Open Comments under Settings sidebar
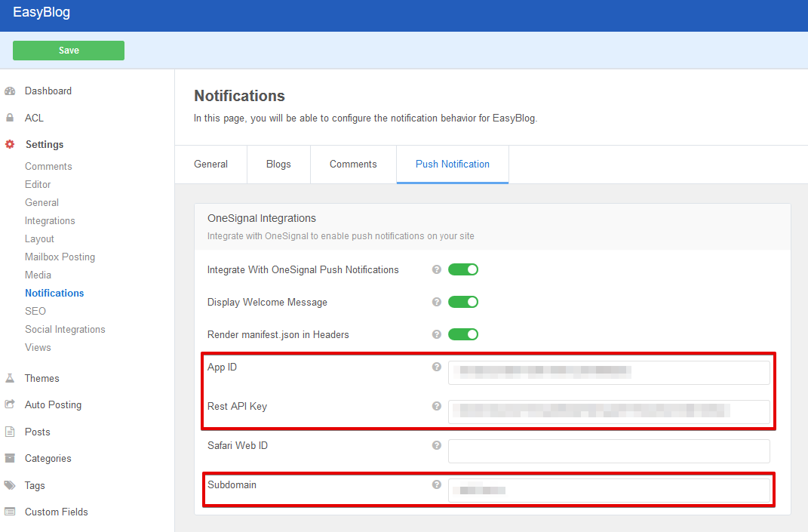Viewport: 808px width, 532px height. pyautogui.click(x=48, y=167)
